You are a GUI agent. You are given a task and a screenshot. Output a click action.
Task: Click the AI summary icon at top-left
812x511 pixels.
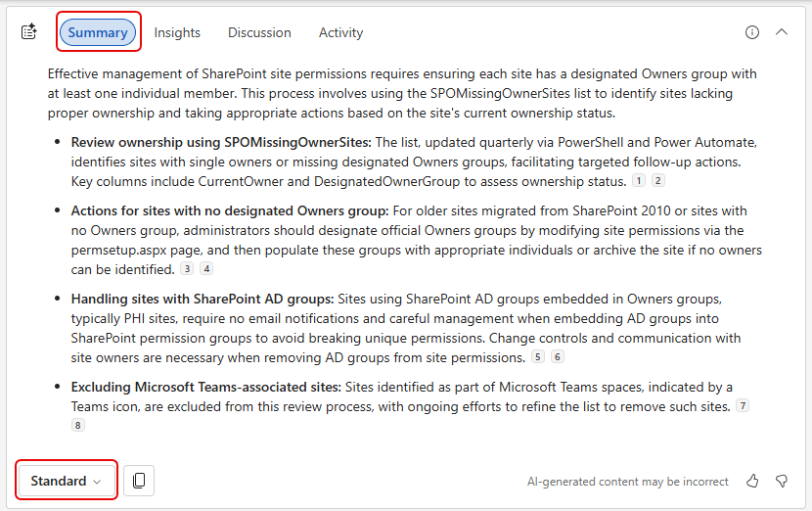click(x=29, y=32)
